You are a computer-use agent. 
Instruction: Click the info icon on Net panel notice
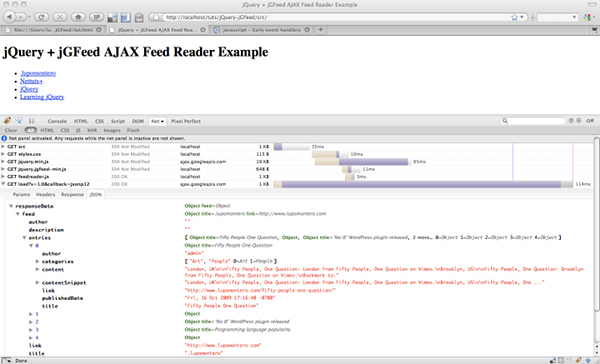click(x=4, y=138)
